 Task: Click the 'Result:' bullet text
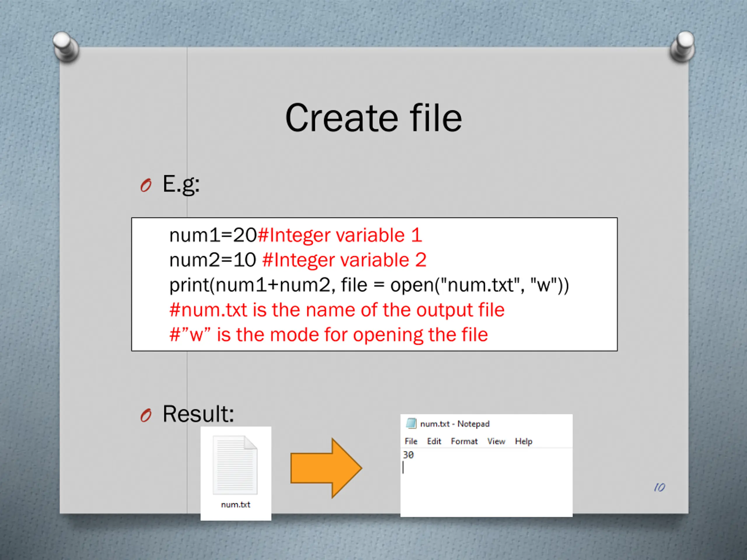point(198,414)
